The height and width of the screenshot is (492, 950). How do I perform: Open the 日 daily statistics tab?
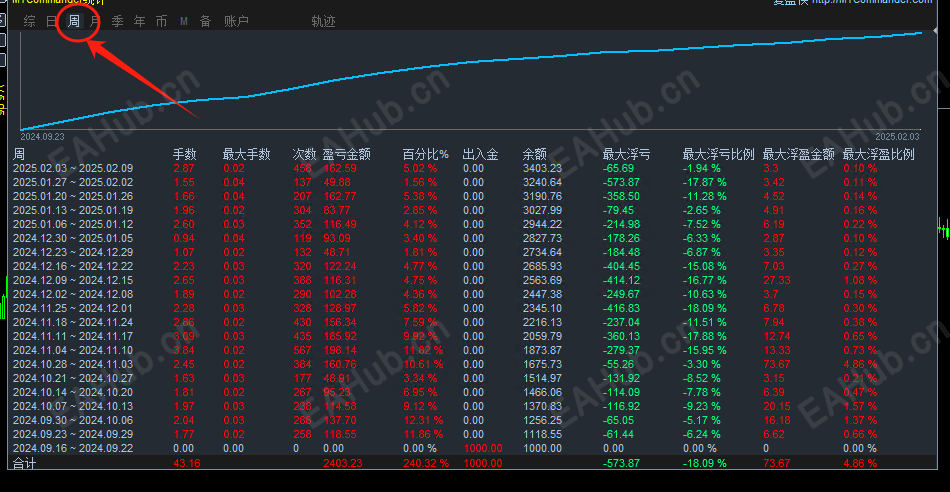click(52, 22)
